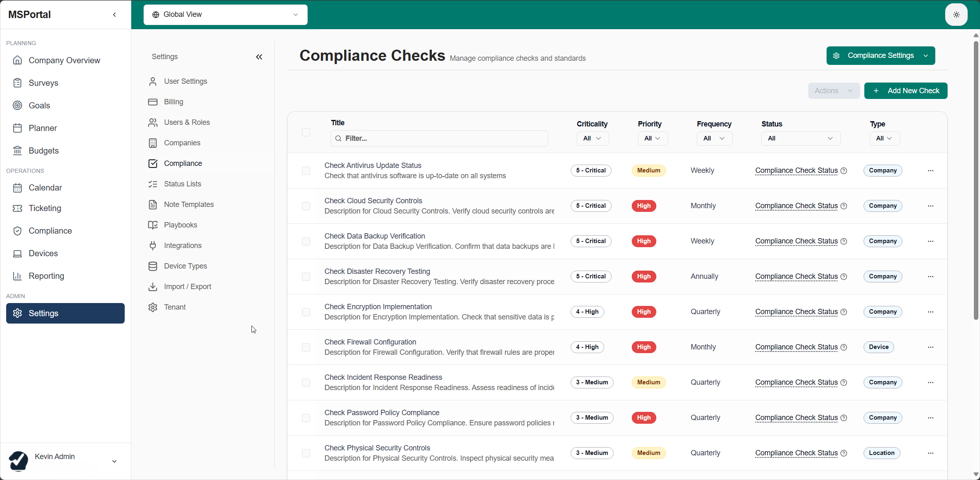The height and width of the screenshot is (480, 980).
Task: Click the Add New Check button
Action: [x=906, y=91]
